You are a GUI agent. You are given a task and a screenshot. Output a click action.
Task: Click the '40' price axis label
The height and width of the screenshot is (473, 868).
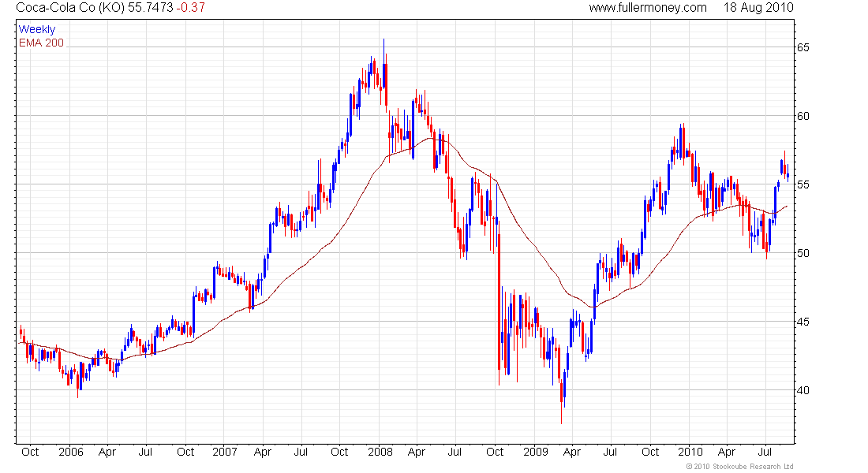tap(803, 390)
